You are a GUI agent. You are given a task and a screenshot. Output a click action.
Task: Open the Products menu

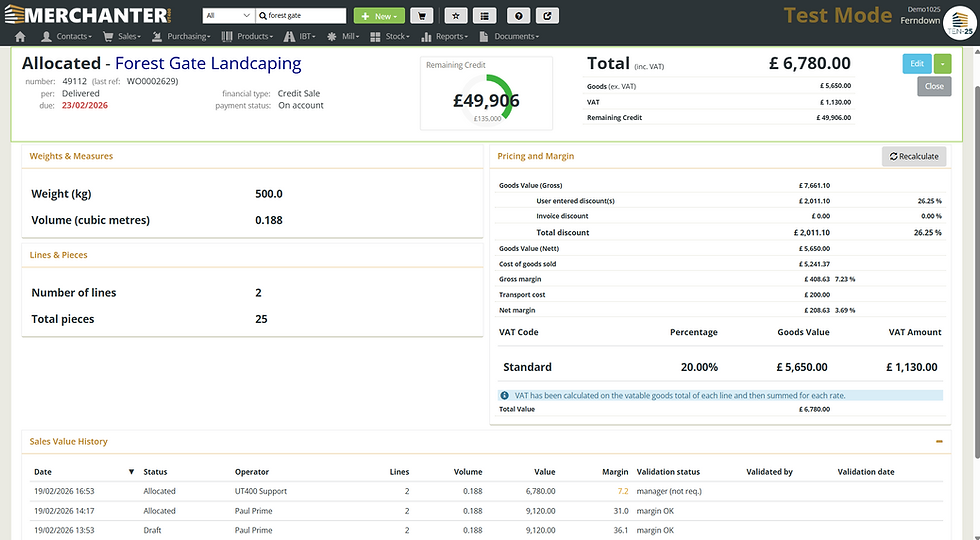247,36
